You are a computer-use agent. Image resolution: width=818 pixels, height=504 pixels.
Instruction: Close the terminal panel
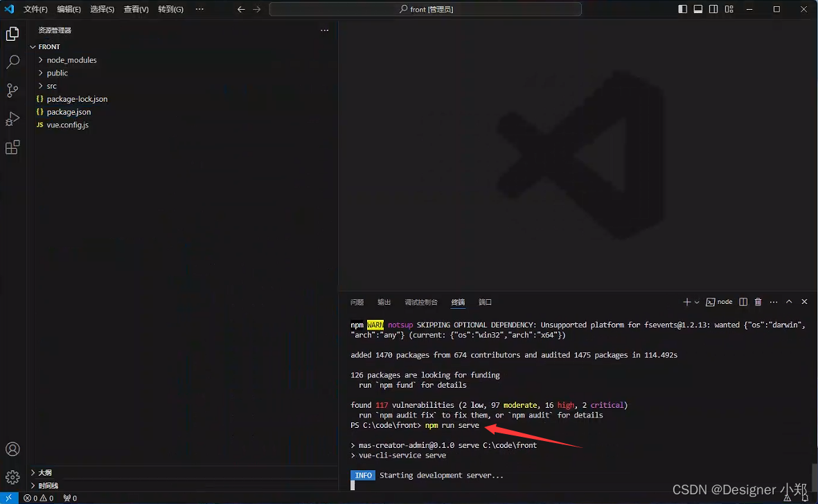coord(804,302)
